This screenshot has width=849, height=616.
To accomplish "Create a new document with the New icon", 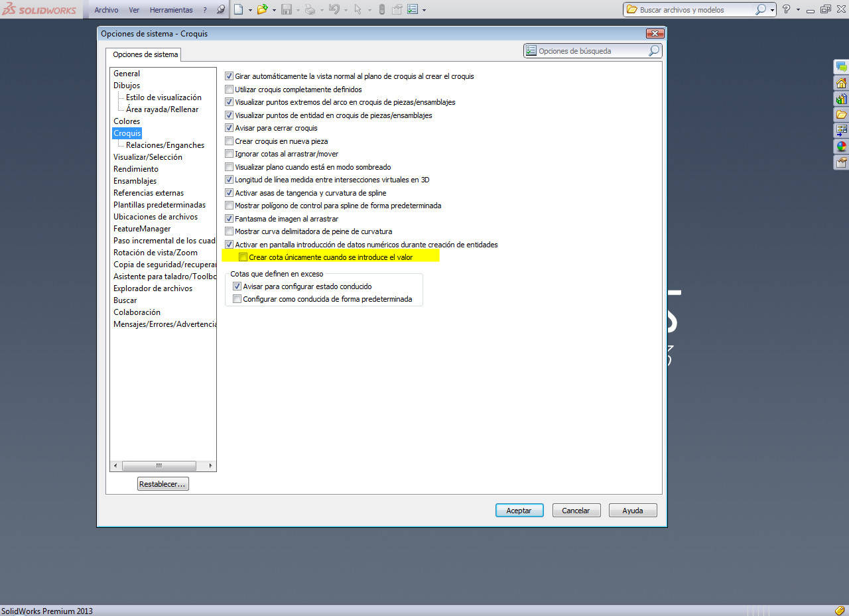I will [238, 9].
